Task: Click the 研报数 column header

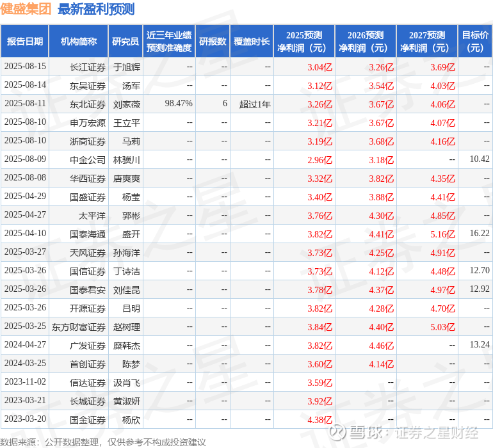Action: point(213,41)
